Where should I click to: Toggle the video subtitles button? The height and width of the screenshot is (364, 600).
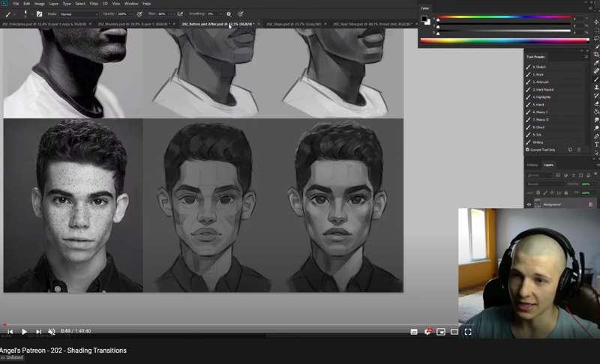point(414,332)
